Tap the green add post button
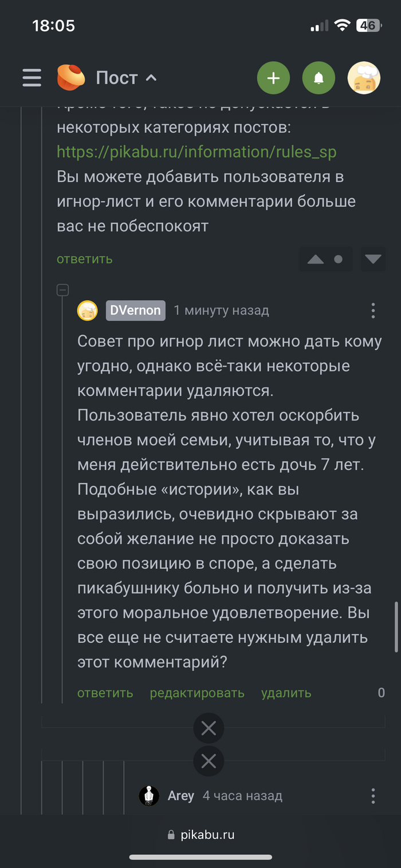 [x=273, y=78]
